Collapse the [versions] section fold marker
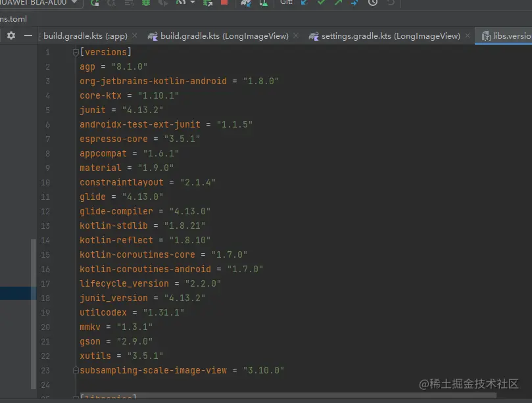 (x=76, y=52)
